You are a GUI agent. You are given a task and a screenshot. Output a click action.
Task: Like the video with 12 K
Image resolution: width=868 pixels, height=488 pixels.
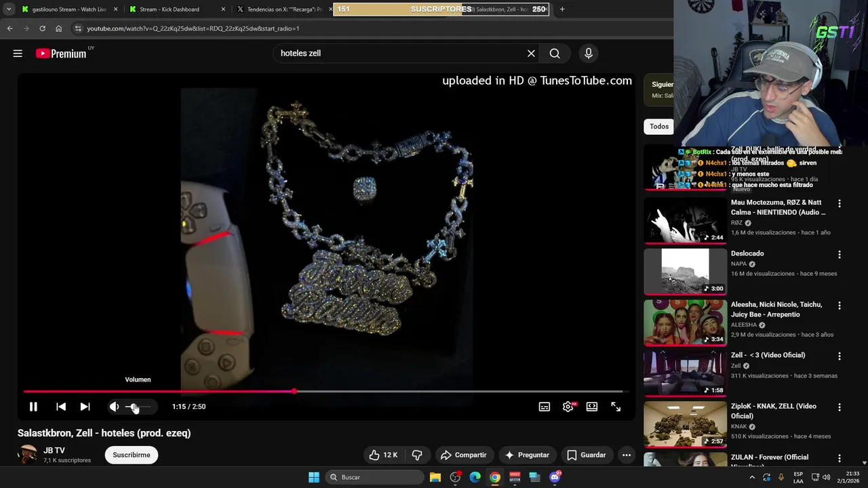(x=383, y=455)
